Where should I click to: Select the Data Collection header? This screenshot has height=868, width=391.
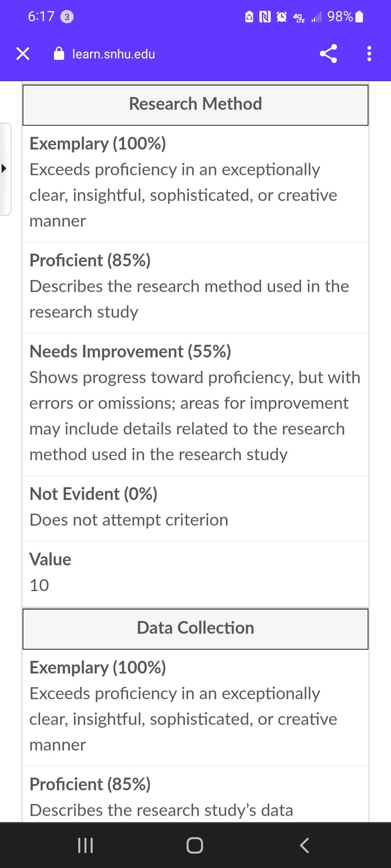(195, 628)
